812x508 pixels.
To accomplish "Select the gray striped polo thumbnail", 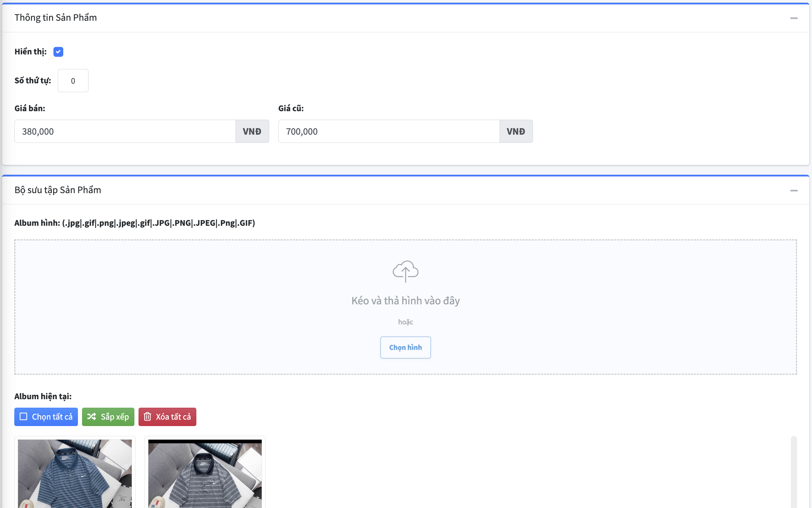I will [205, 473].
